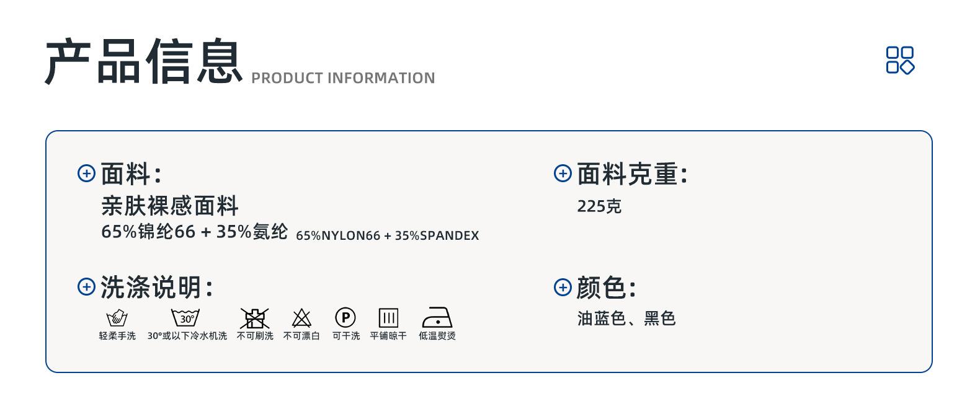Expand the plus icon beside 颜色
980x409 pixels.
[x=563, y=287]
